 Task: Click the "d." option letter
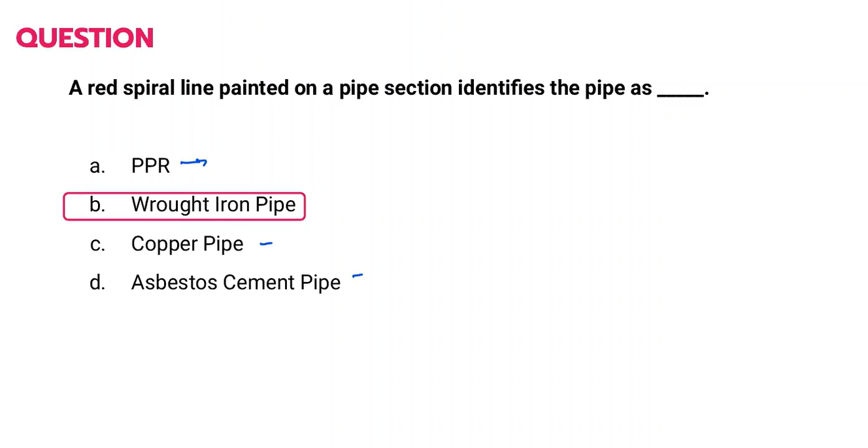97,283
